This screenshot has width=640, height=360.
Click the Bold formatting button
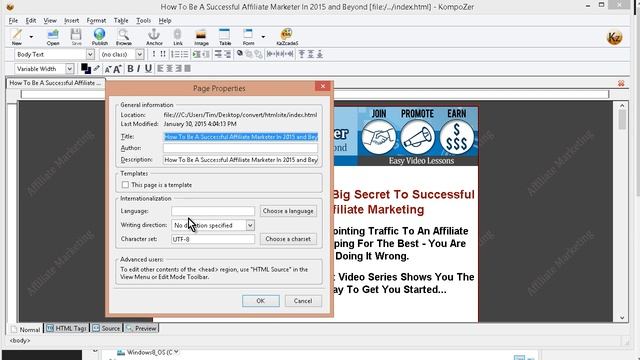pyautogui.click(x=130, y=69)
